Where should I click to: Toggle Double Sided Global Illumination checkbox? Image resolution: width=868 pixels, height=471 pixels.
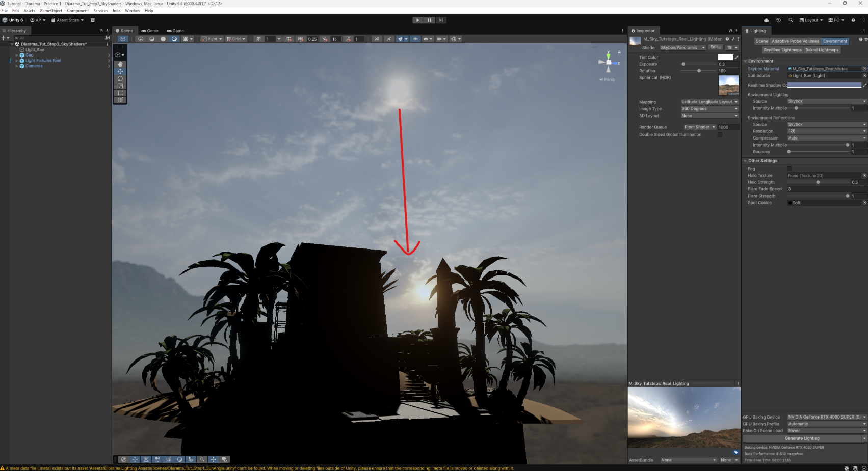click(x=720, y=135)
